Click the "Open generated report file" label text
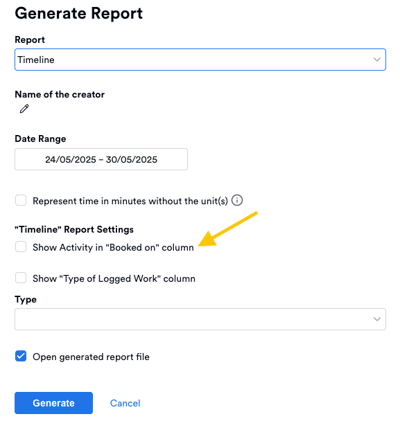 (x=91, y=357)
